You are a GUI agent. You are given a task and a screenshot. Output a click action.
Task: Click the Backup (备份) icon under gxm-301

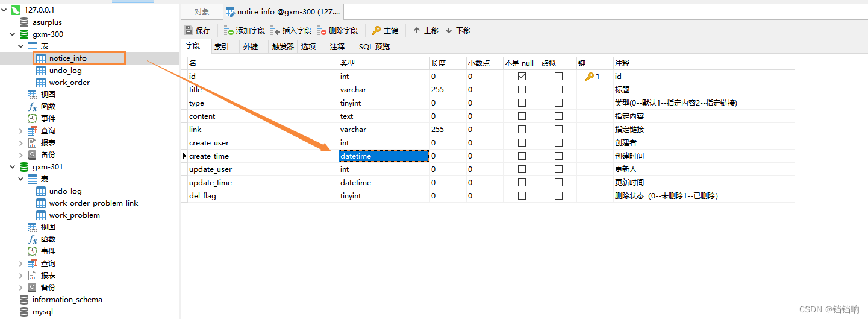[33, 288]
